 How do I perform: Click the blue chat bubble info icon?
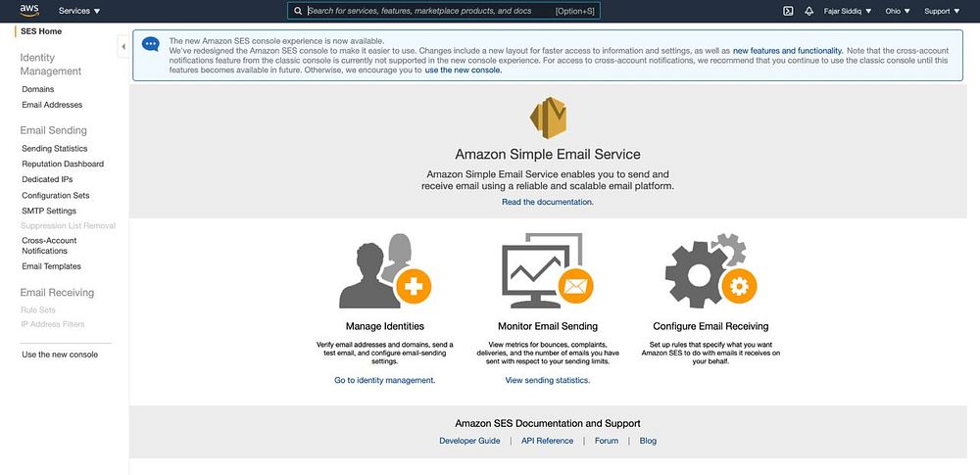point(151,44)
